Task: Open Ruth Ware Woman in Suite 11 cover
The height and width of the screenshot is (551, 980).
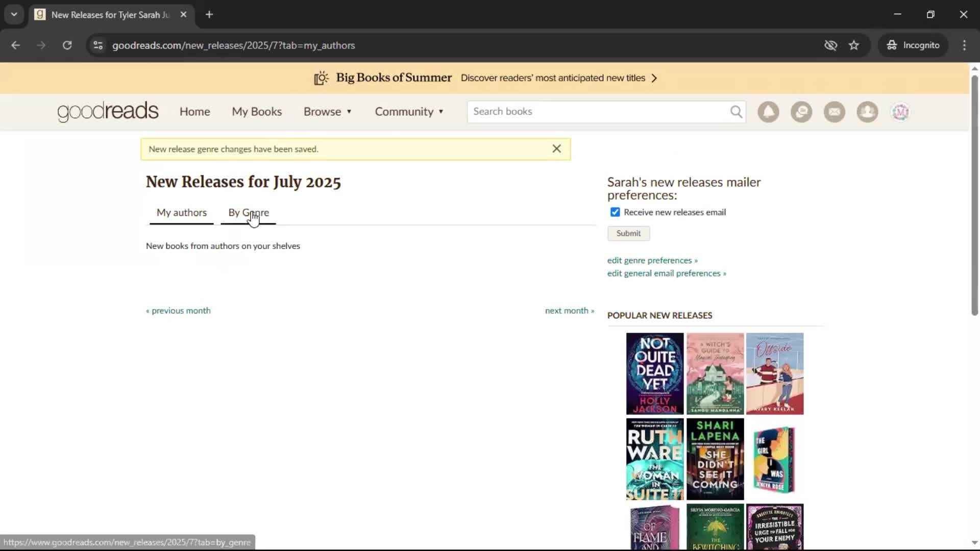Action: pyautogui.click(x=655, y=459)
